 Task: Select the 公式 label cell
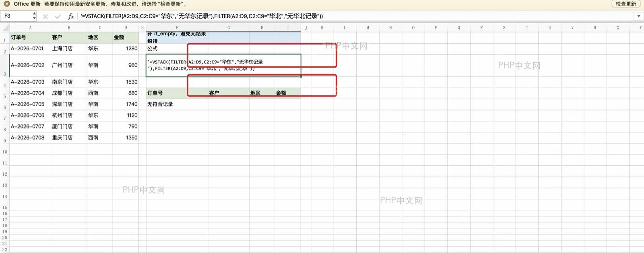click(x=177, y=49)
